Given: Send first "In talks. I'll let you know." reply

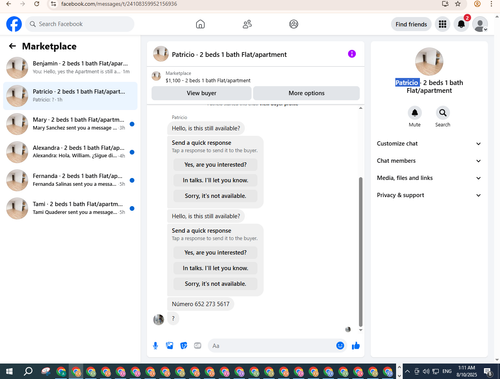Looking at the screenshot, I should pos(215,180).
